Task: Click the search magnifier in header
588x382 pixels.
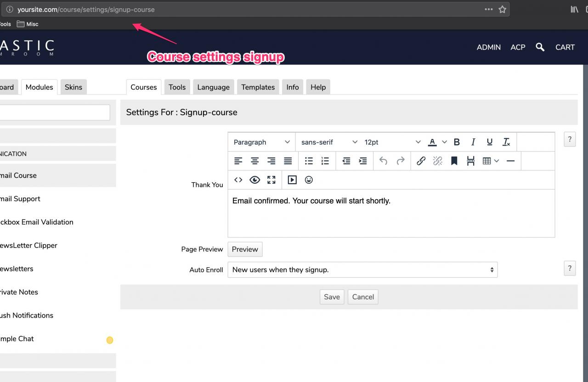Action: [540, 47]
